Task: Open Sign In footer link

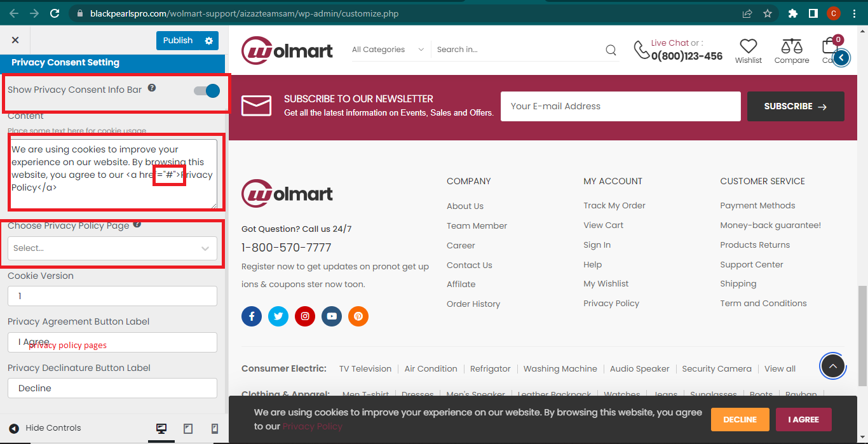Action: [597, 245]
